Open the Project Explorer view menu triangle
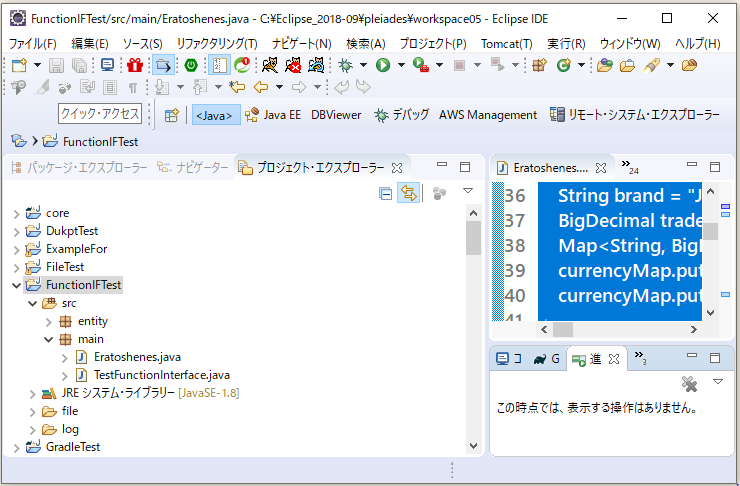 468,191
